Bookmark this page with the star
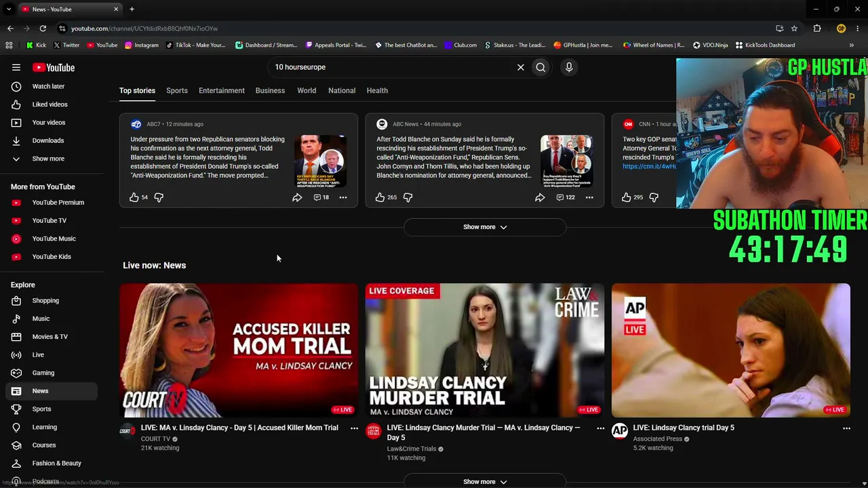The width and height of the screenshot is (868, 488). pos(794,28)
